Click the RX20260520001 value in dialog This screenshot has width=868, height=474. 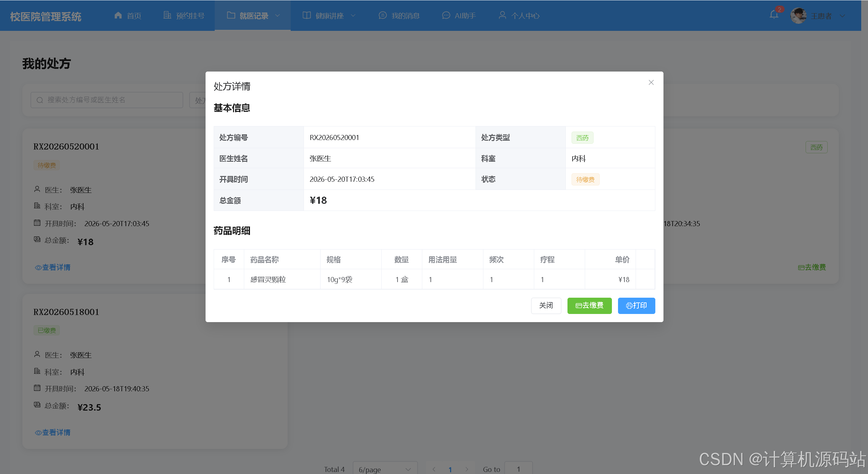point(334,137)
